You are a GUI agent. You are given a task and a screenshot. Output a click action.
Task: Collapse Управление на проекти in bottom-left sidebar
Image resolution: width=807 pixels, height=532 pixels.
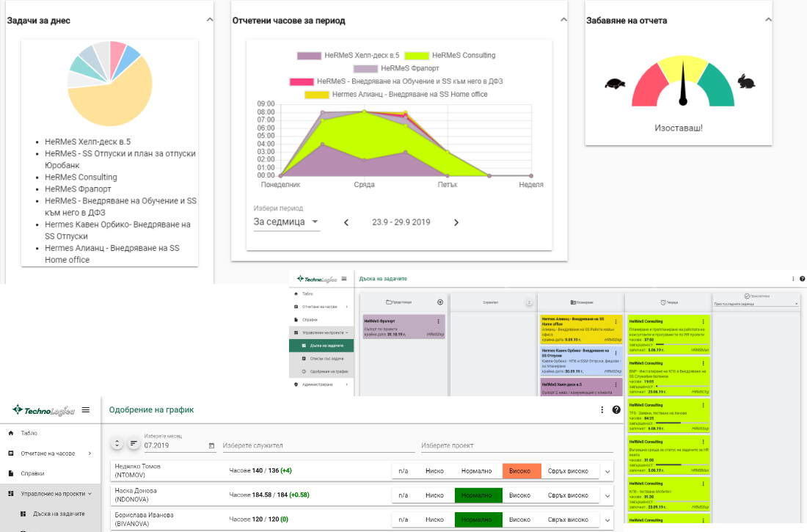click(50, 493)
